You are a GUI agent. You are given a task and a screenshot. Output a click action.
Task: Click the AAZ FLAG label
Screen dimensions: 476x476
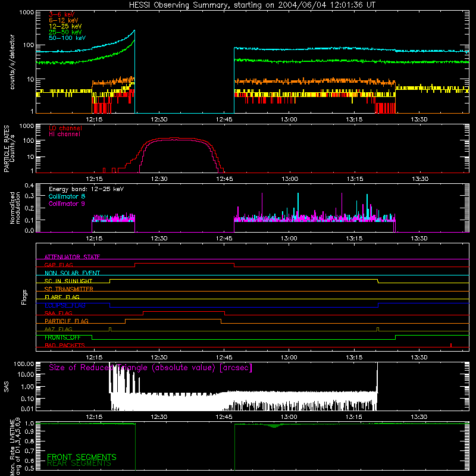coord(58,329)
